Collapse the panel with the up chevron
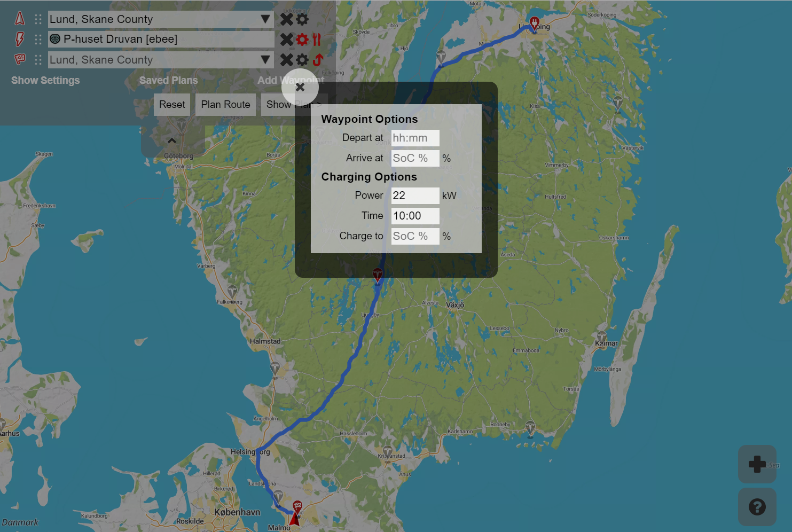 pyautogui.click(x=172, y=141)
